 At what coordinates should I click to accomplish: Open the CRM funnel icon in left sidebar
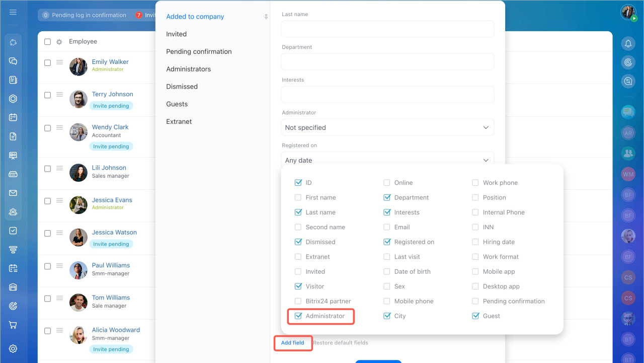point(13,249)
